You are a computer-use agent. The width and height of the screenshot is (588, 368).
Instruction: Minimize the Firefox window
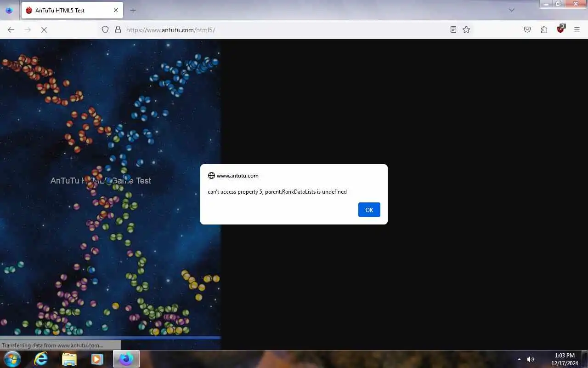click(546, 4)
